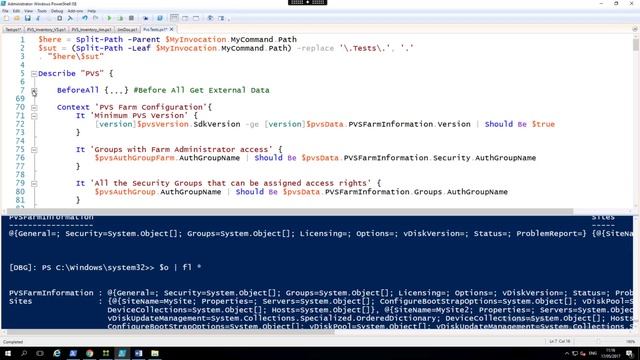Click the zoom slider in the status bar

599,341
